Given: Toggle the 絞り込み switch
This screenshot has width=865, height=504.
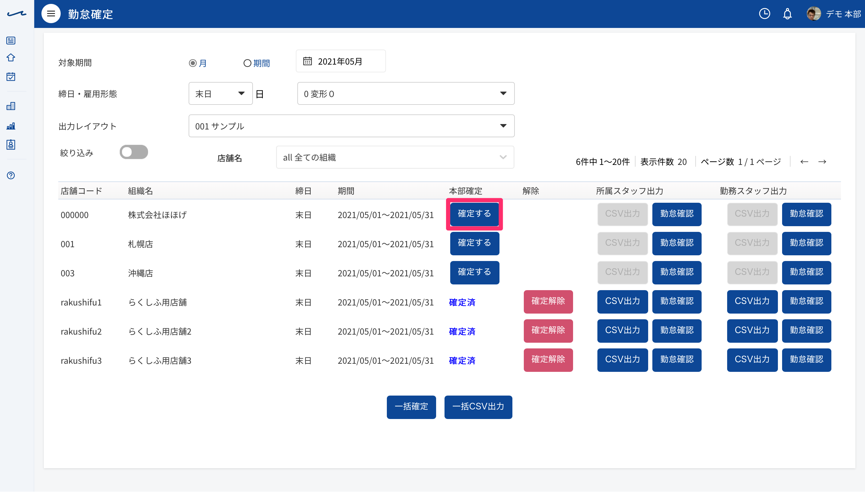Looking at the screenshot, I should pos(134,152).
